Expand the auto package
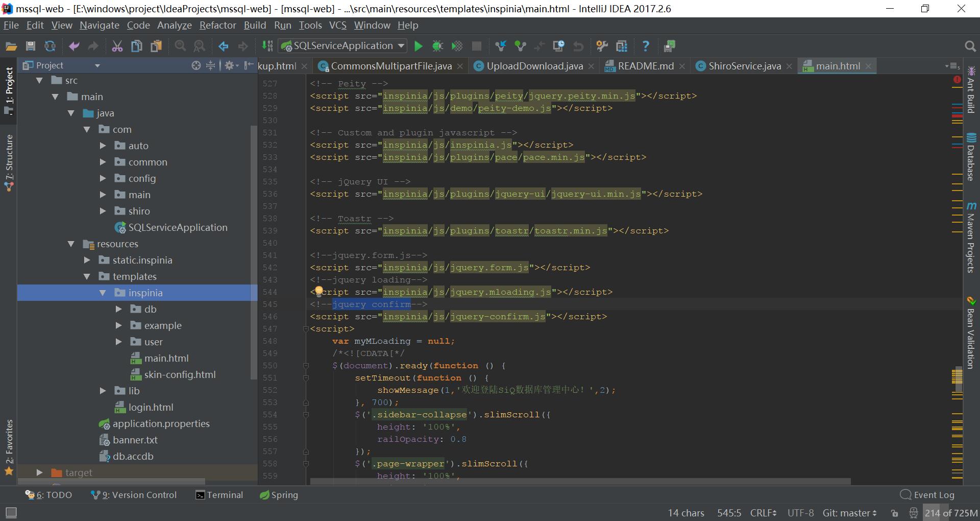 (x=103, y=146)
